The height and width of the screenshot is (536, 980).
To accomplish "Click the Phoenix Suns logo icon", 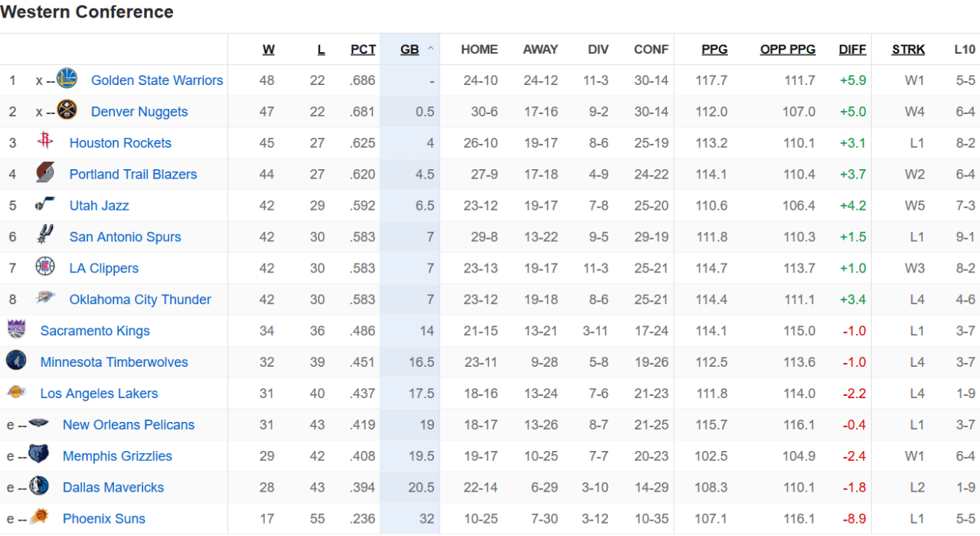I will tap(39, 518).
